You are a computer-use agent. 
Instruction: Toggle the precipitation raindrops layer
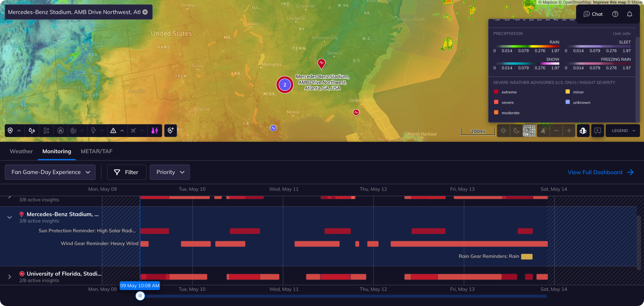[x=32, y=131]
